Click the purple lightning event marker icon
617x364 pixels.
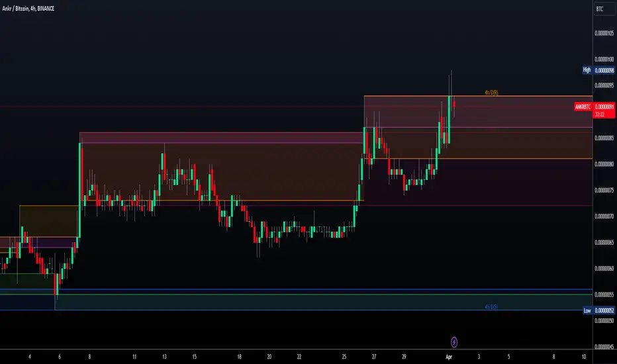453,342
